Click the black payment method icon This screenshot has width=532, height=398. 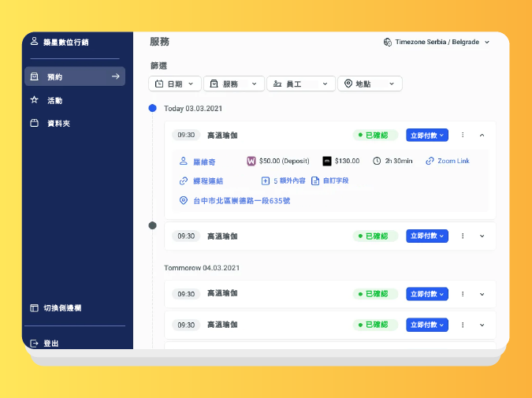327,161
